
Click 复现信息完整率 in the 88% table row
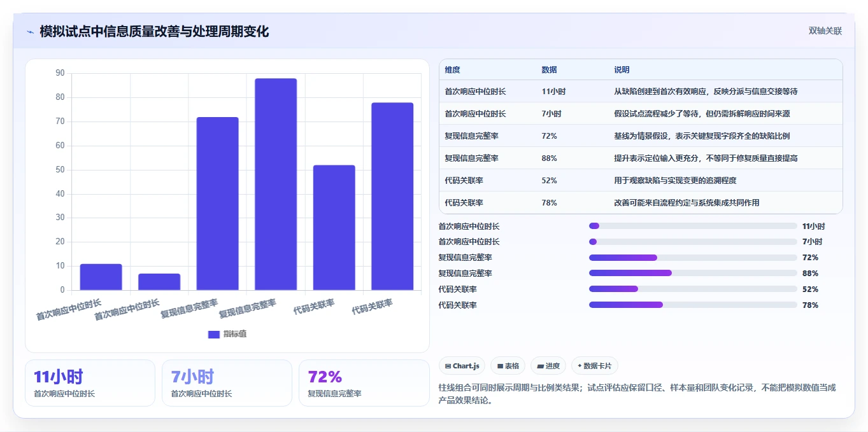point(472,158)
